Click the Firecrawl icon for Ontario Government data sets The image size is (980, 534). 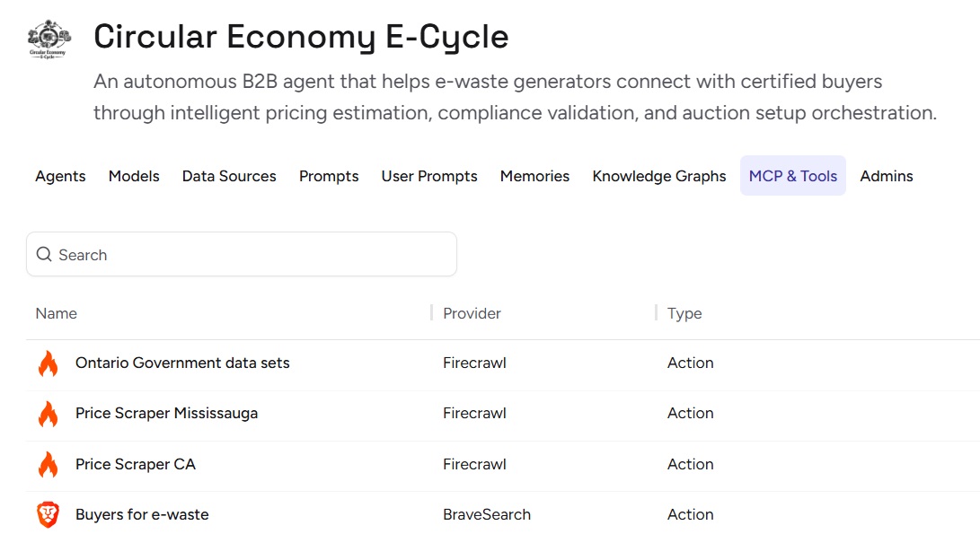[48, 363]
